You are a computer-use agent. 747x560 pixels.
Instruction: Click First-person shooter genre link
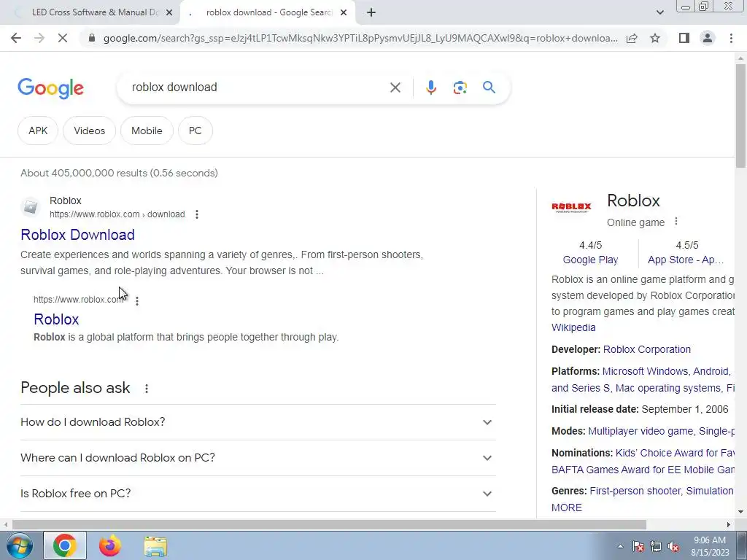(635, 491)
